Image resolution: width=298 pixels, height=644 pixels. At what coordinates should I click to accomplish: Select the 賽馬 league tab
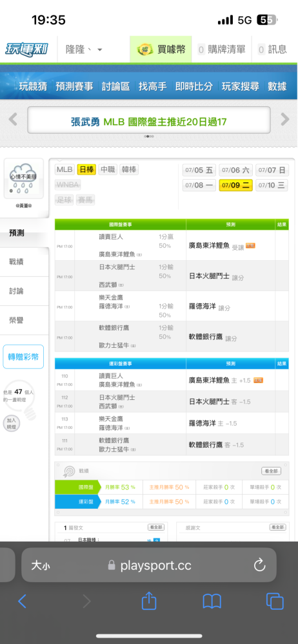click(86, 200)
